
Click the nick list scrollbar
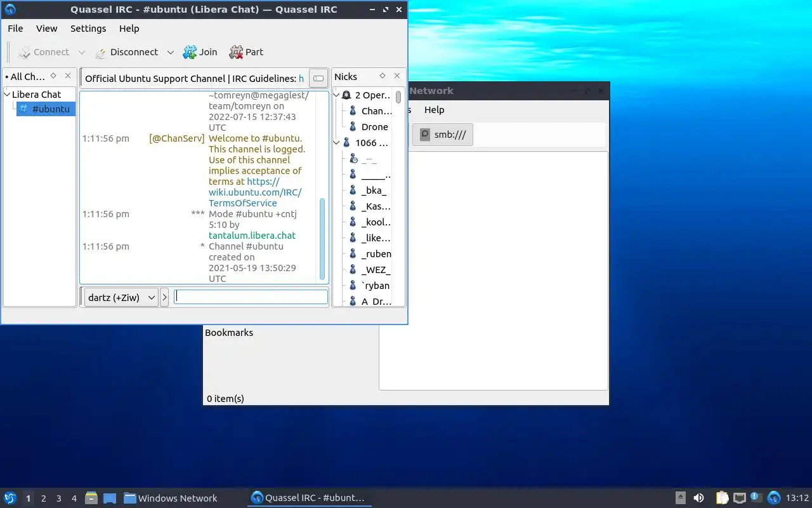(x=398, y=97)
